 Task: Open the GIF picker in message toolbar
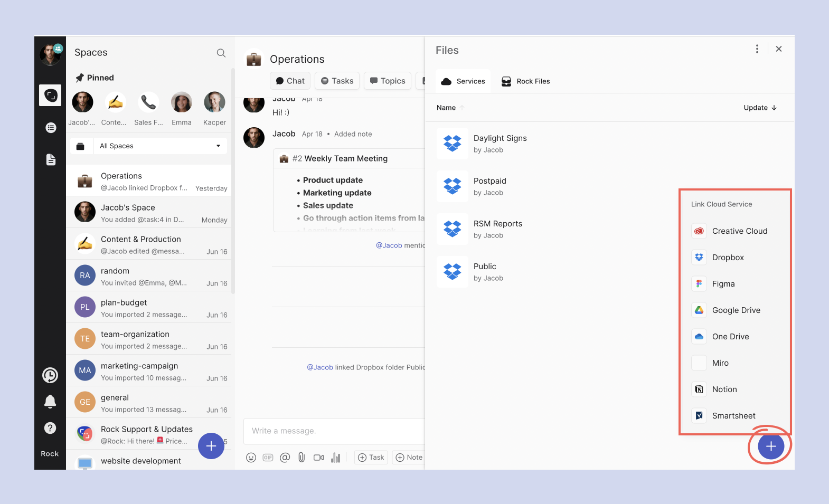[268, 458]
